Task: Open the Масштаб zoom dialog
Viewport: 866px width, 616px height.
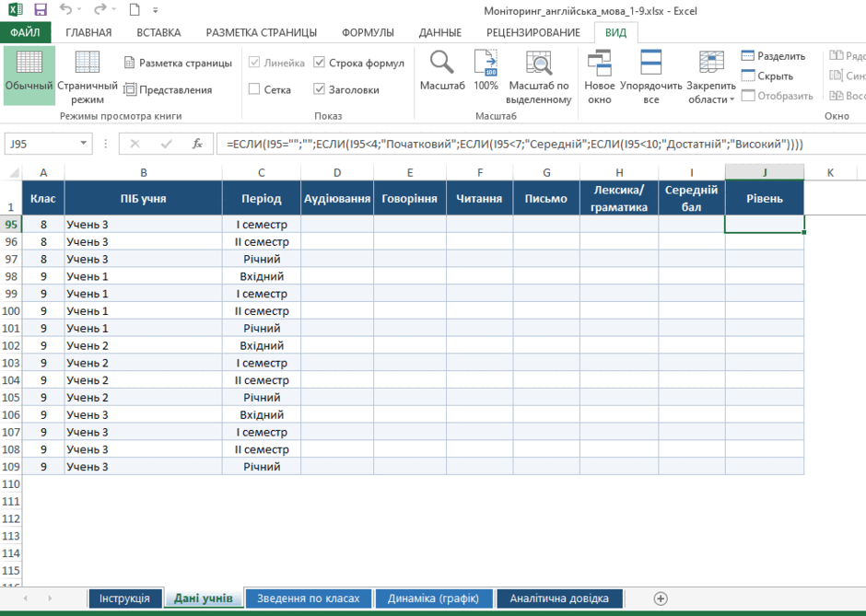Action: click(442, 71)
